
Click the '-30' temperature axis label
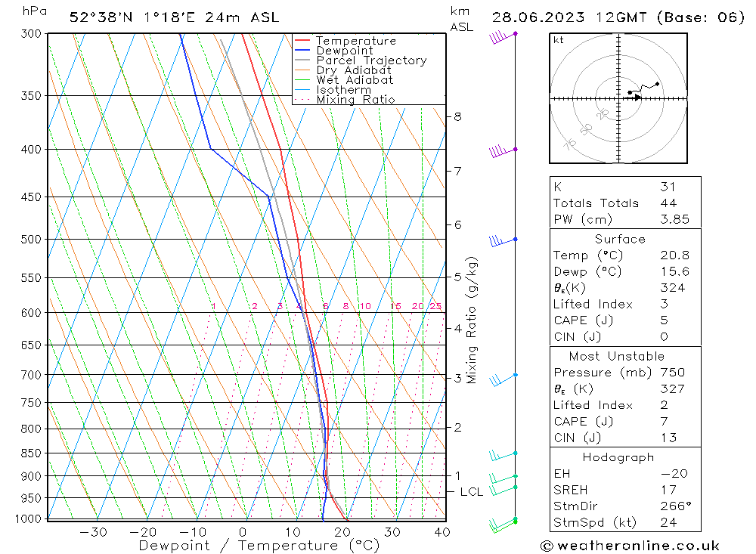[93, 532]
